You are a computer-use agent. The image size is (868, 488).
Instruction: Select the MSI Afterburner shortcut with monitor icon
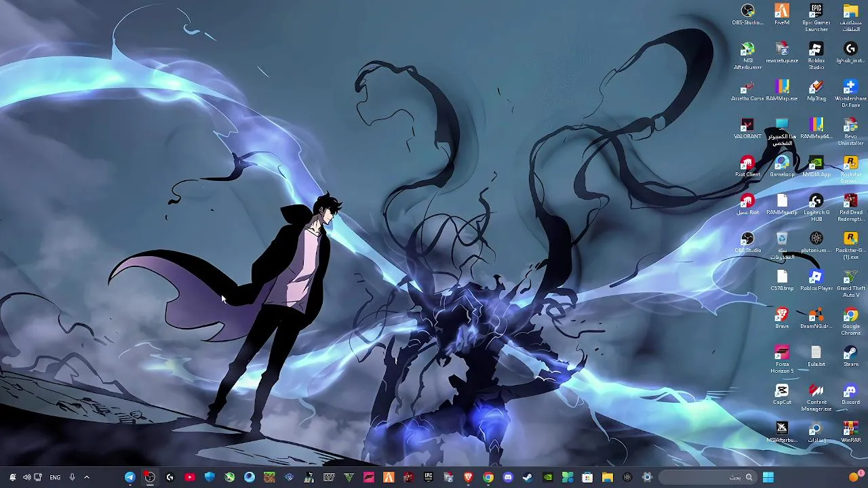click(747, 56)
